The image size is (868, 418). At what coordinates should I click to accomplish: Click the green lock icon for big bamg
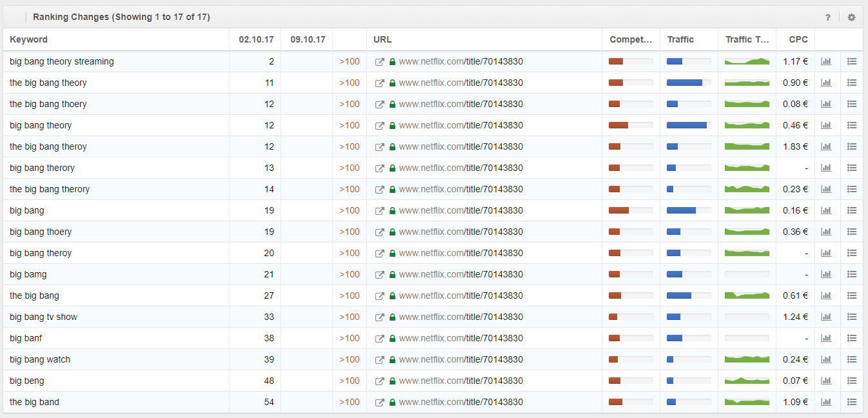(392, 274)
